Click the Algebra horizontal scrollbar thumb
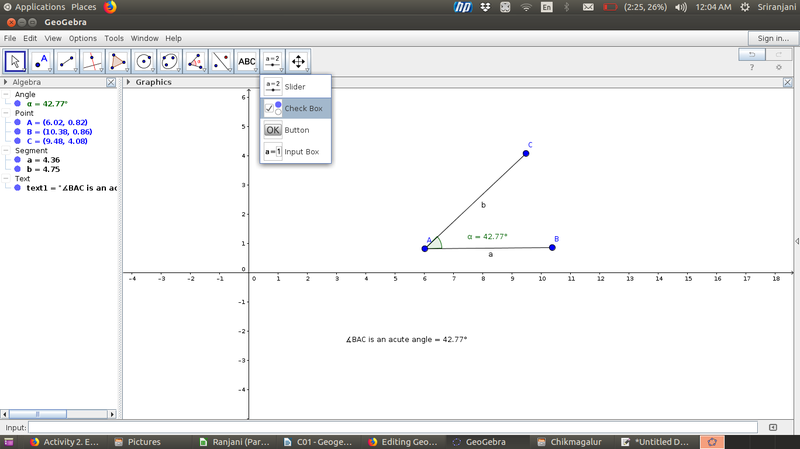The image size is (800, 449). pos(38,414)
